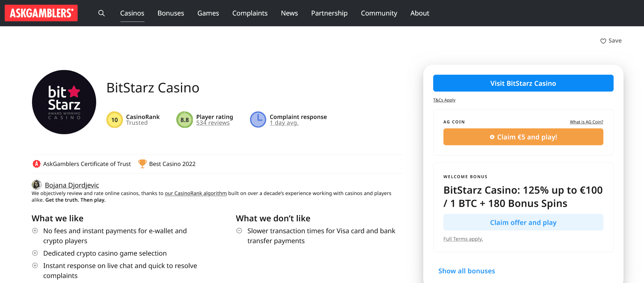This screenshot has width=644, height=283.
Task: Open the Partnership menu item
Action: 329,13
